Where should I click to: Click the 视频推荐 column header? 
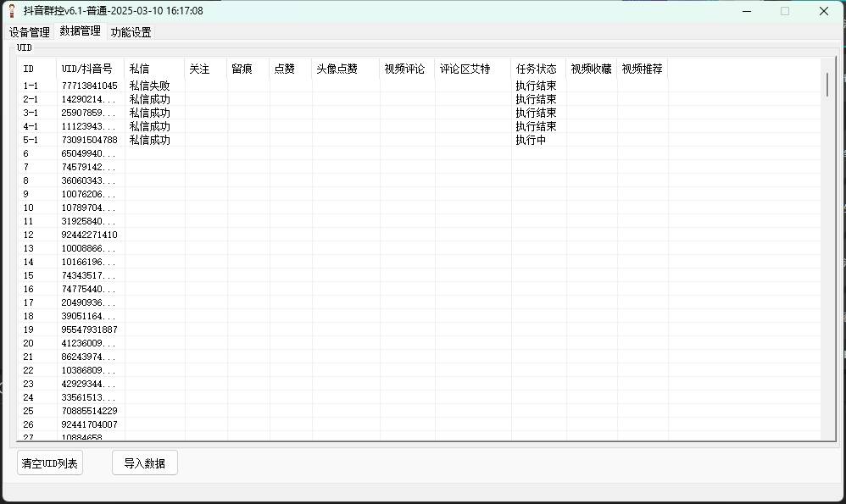[x=643, y=69]
